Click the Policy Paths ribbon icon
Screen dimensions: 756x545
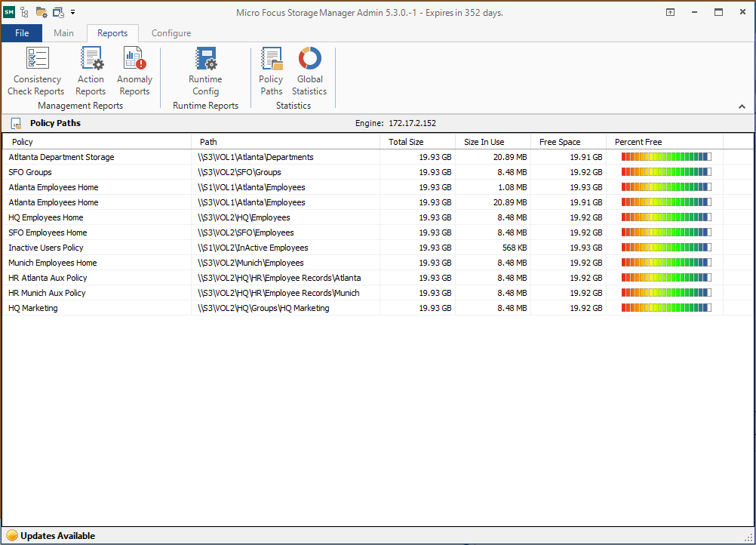tap(271, 71)
